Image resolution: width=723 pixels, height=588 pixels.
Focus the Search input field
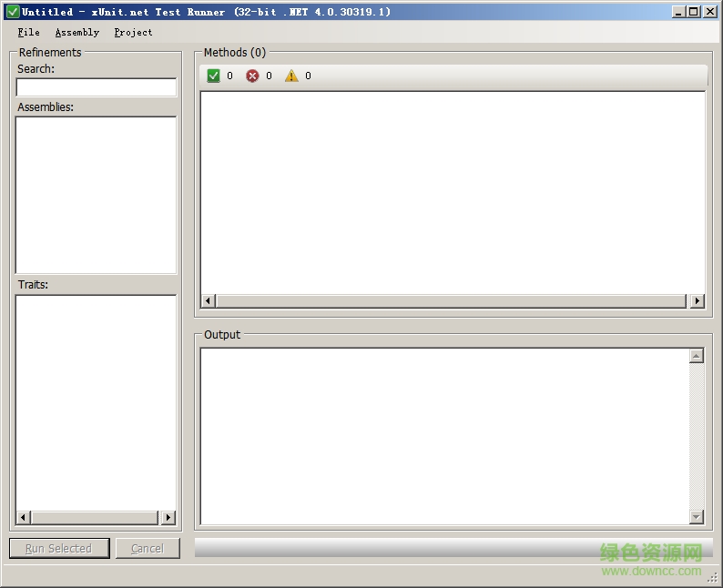pos(97,87)
